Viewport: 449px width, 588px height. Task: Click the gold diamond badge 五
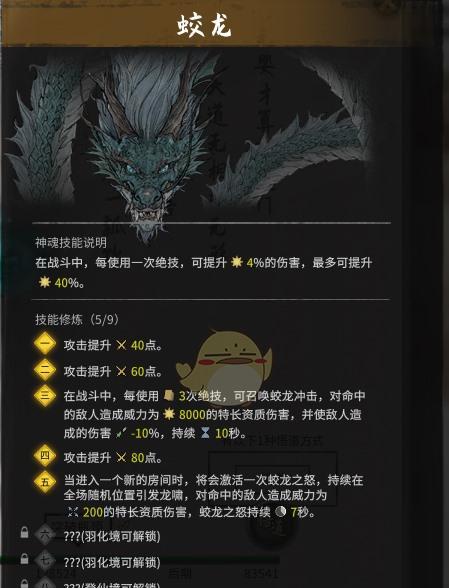pos(45,481)
